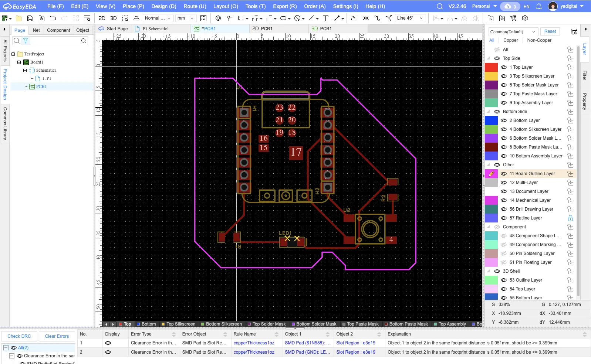Select the Text tool in the toolbar

point(325,18)
